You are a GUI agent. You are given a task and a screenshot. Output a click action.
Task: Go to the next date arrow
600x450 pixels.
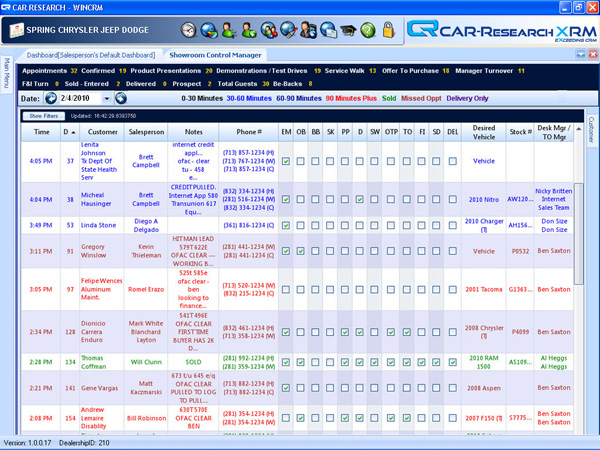pyautogui.click(x=121, y=98)
